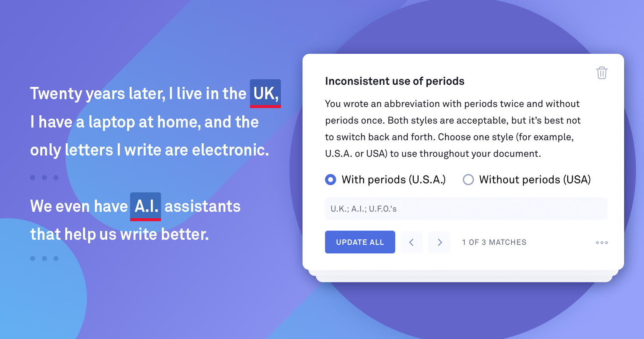Click the stacked card edge beneath suggestion
The image size is (644, 339).
(x=464, y=276)
